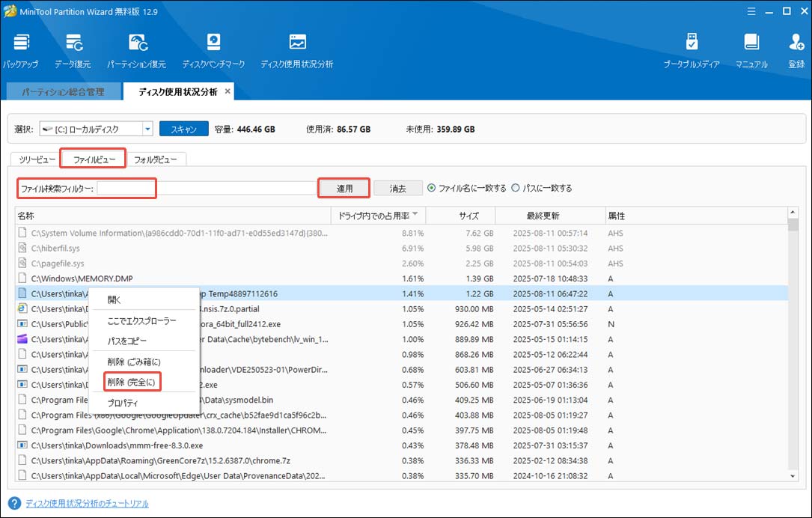Click the スキャン scan button

[x=184, y=129]
